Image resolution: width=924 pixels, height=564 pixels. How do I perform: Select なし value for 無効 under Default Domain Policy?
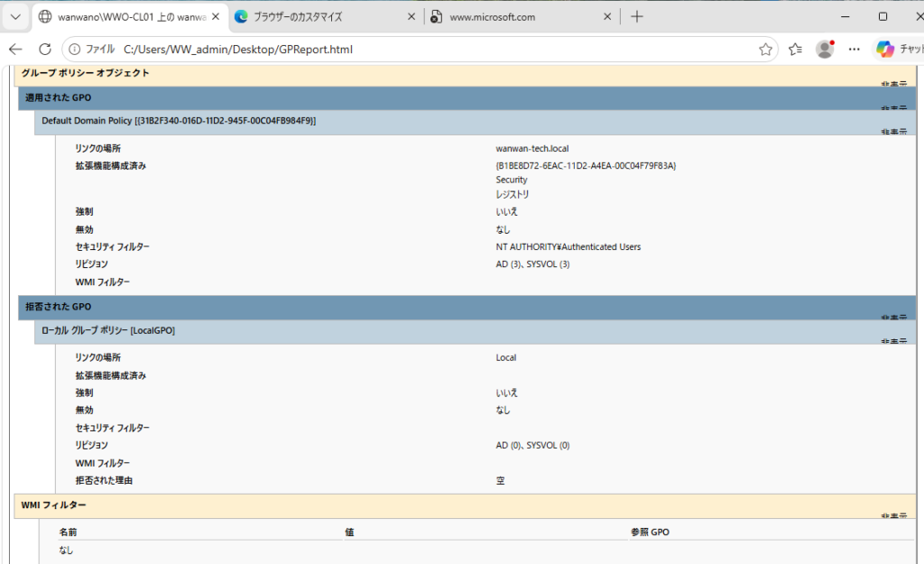503,230
